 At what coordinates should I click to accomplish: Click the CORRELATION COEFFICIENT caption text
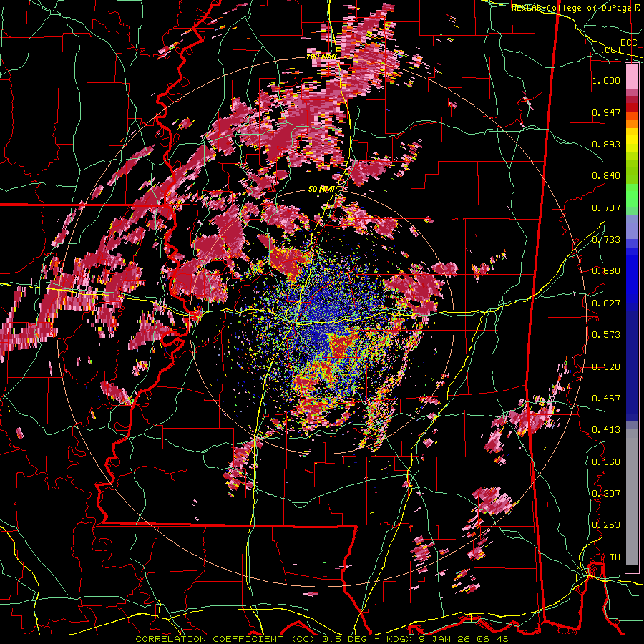(209, 639)
